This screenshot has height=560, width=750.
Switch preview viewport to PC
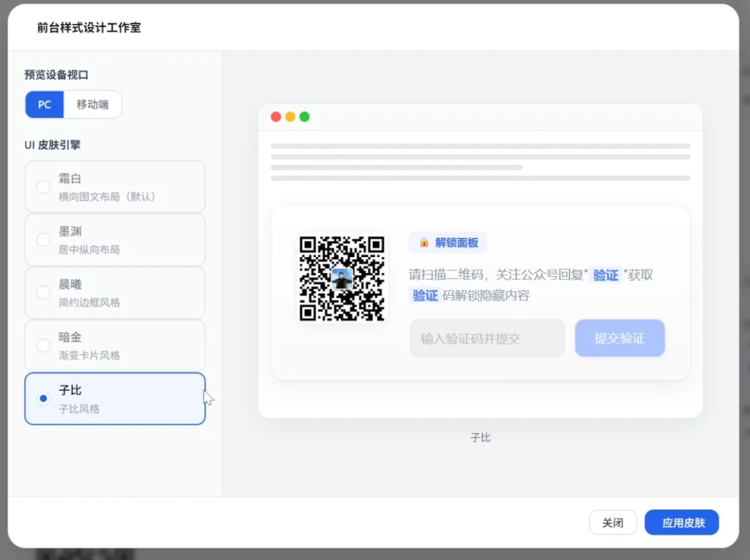pos(45,104)
